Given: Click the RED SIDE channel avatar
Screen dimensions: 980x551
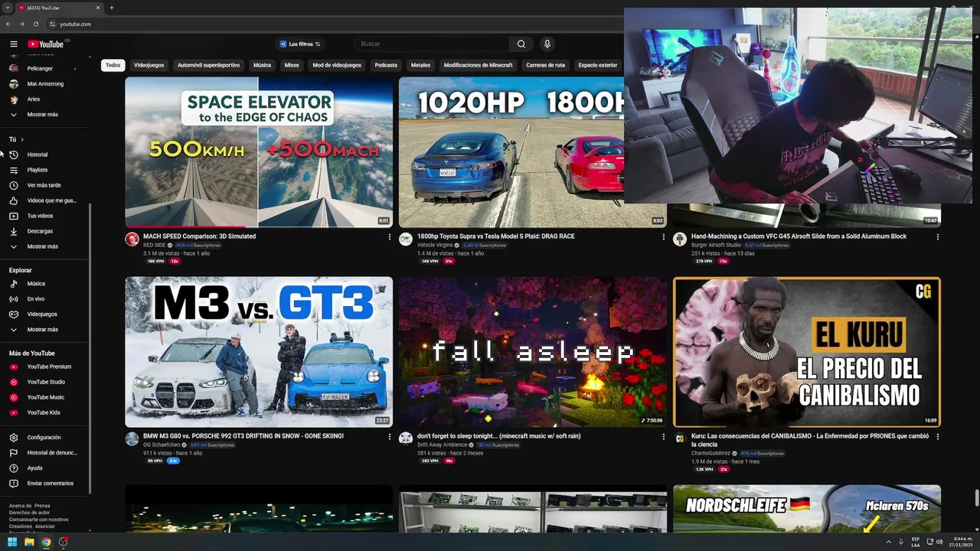Looking at the screenshot, I should coord(132,240).
